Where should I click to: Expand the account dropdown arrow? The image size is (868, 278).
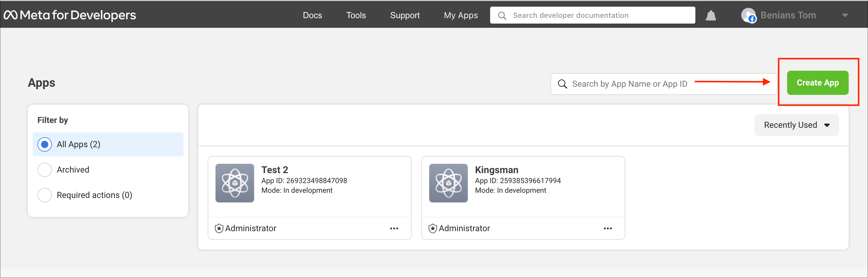pyautogui.click(x=845, y=15)
